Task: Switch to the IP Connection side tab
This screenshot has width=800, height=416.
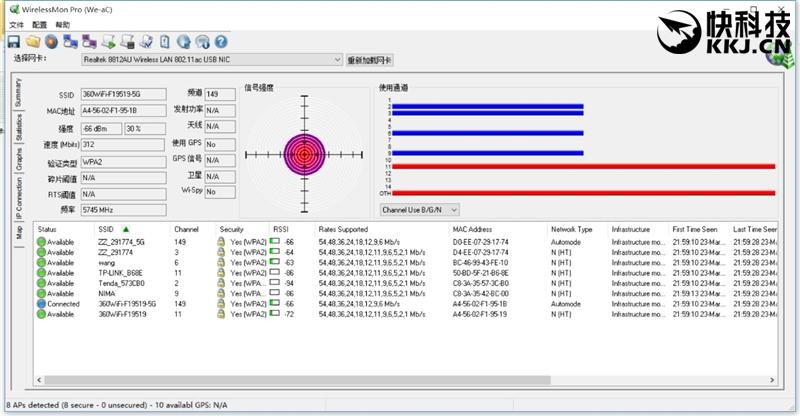Action: point(18,199)
